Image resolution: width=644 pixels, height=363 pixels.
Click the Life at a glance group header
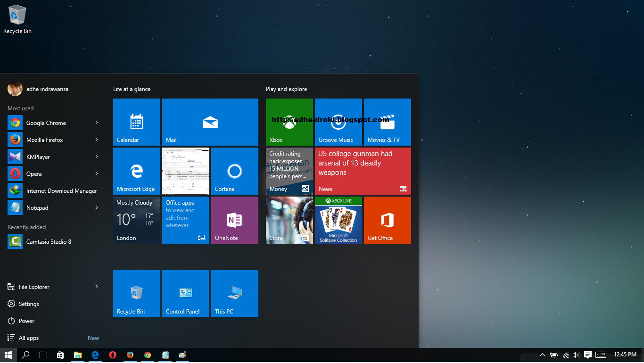pos(132,89)
